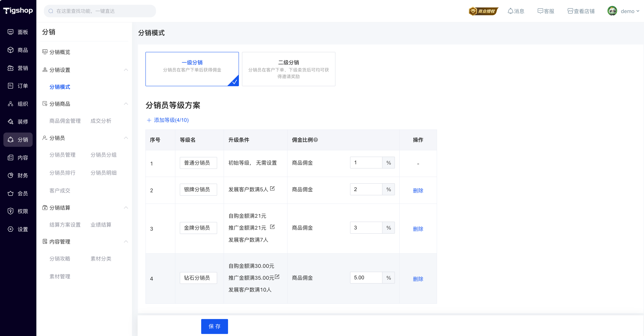
Task: Open the 订单 orders icon in sidebar
Action: (11, 86)
